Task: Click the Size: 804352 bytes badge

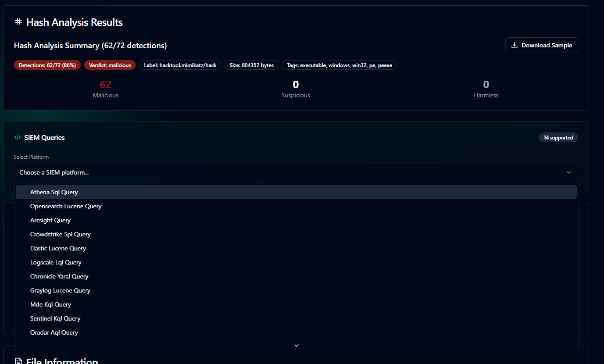Action: (x=251, y=65)
